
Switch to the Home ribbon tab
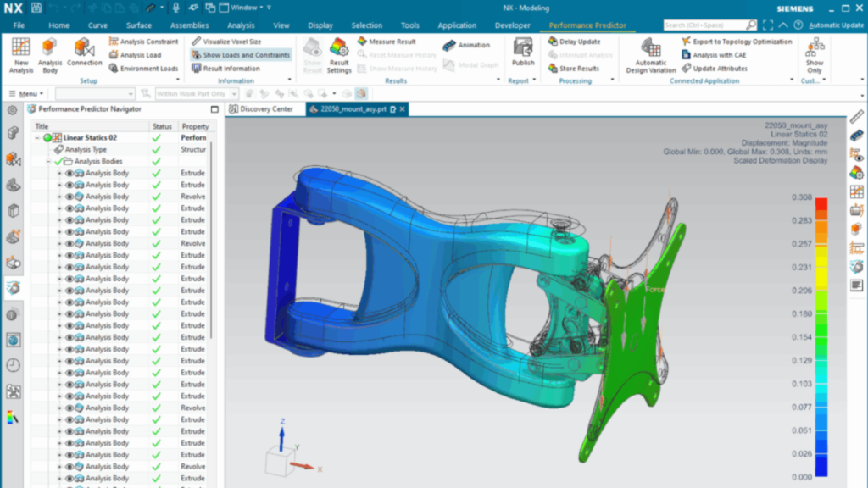tap(58, 25)
